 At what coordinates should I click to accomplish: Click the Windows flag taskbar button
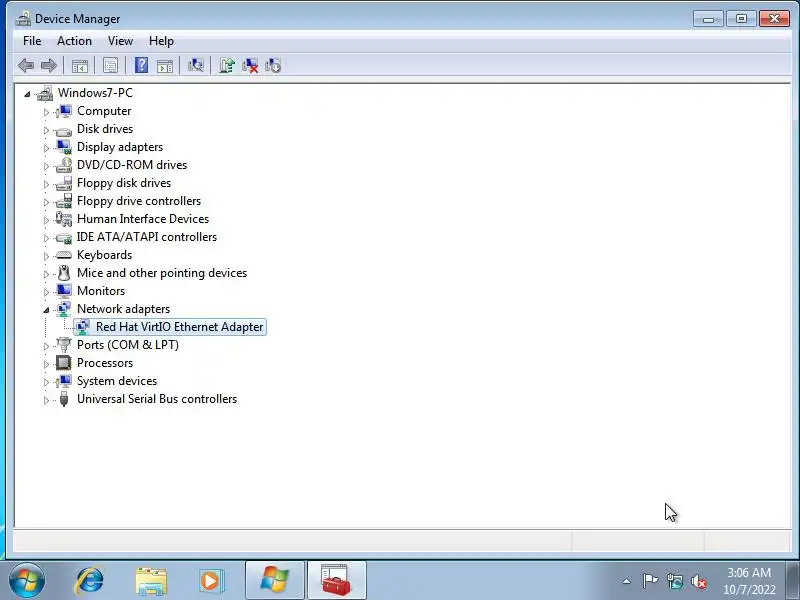274,581
